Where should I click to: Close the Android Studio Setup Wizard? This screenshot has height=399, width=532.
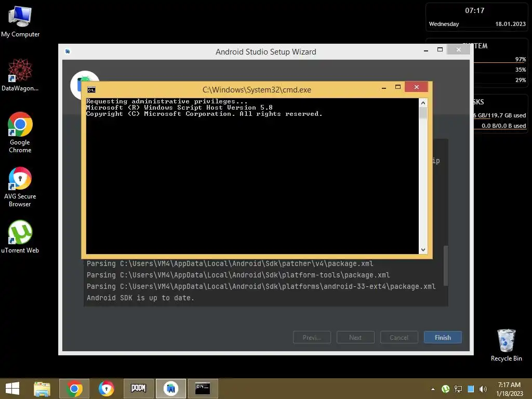[458, 49]
